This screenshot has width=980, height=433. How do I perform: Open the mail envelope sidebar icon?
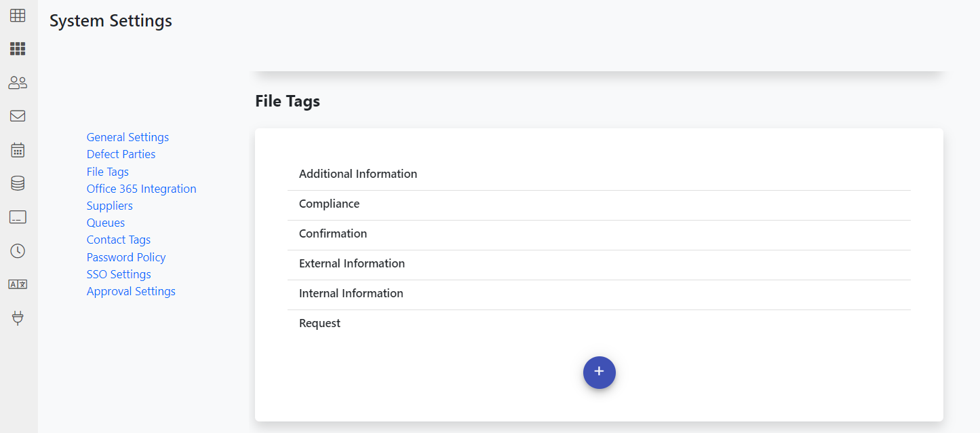pos(18,116)
